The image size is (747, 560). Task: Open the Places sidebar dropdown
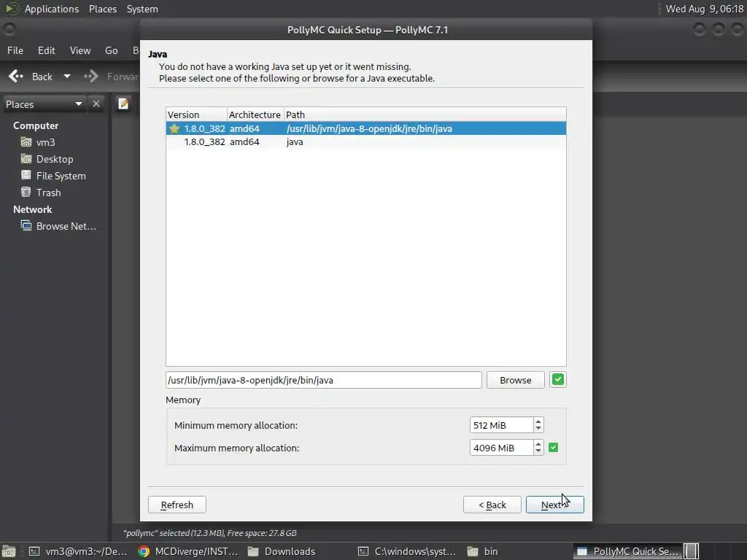(x=44, y=104)
